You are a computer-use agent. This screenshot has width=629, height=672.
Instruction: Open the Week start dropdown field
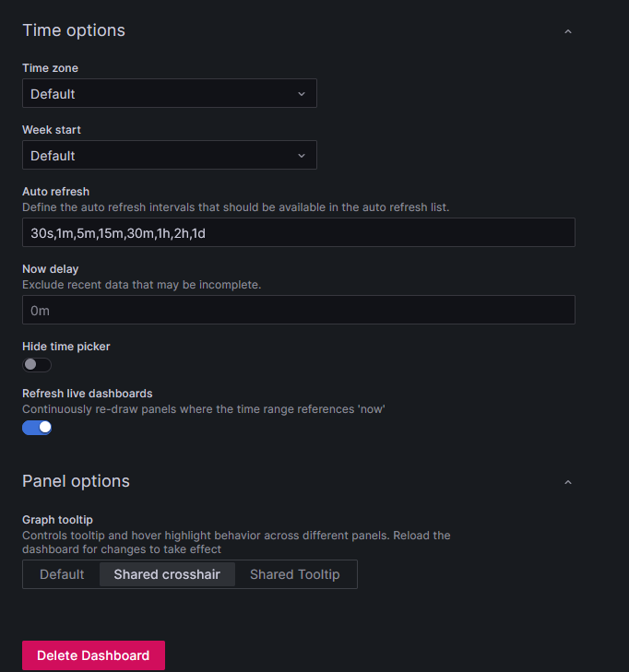(x=157, y=156)
